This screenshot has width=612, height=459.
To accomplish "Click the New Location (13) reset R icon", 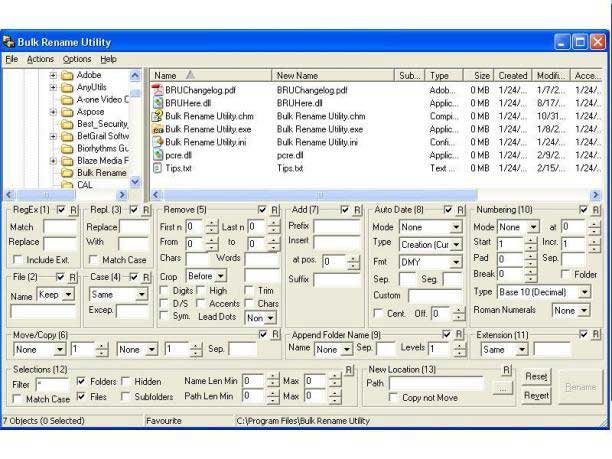I will pos(506,369).
